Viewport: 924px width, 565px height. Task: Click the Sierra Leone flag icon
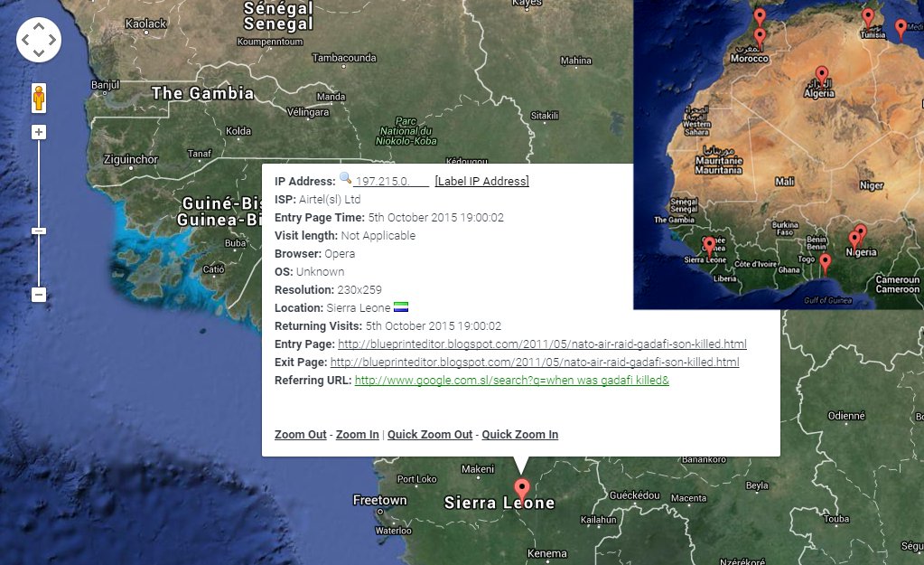pyautogui.click(x=401, y=306)
